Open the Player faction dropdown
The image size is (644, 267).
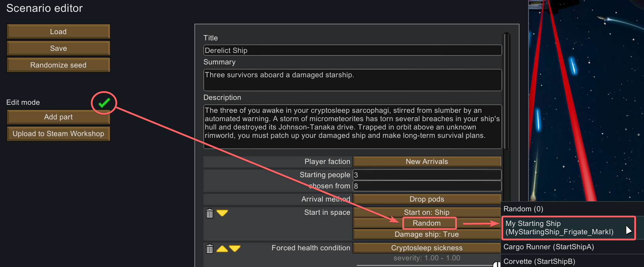click(427, 162)
